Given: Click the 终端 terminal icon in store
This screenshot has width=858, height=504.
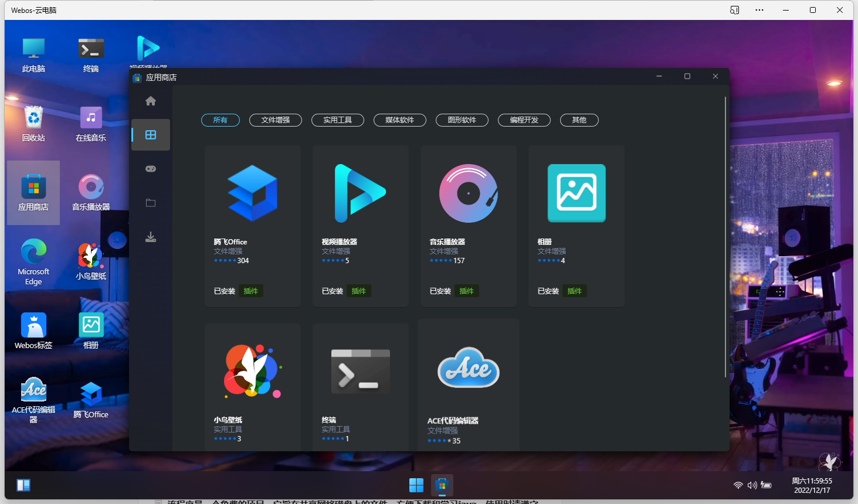Looking at the screenshot, I should click(361, 371).
